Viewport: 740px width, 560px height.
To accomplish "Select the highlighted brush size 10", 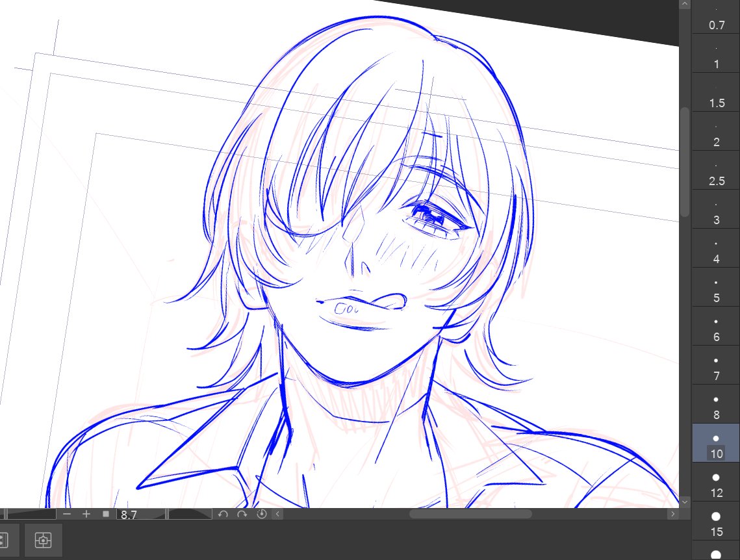I will [x=716, y=443].
